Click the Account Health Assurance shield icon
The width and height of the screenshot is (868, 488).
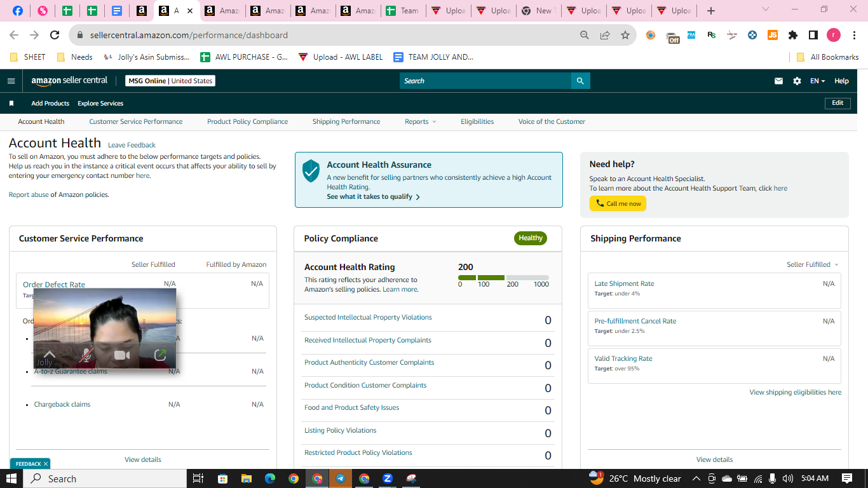coord(311,170)
